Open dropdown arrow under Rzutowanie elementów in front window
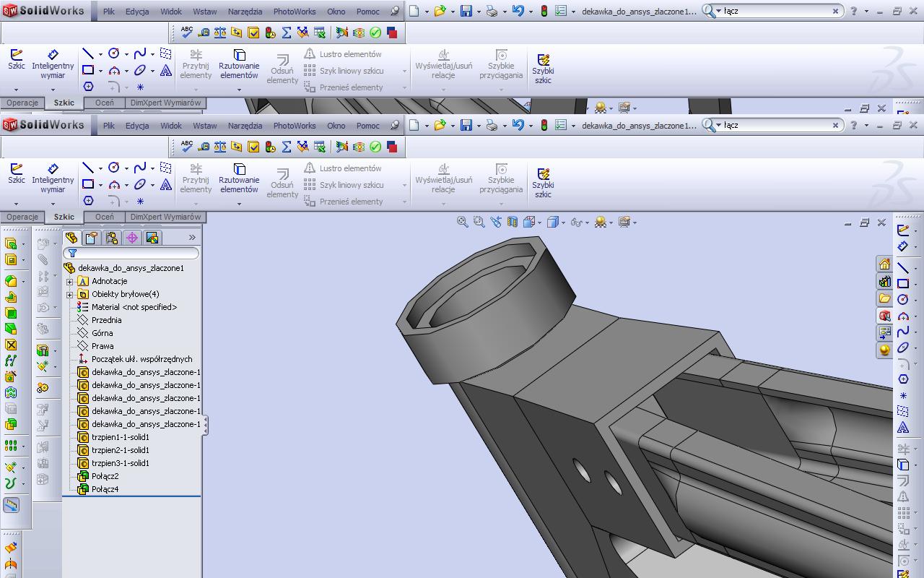 click(239, 204)
